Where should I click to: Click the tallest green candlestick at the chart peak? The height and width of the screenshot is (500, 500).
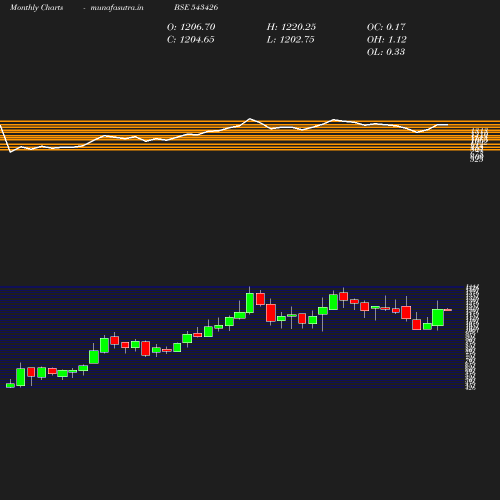coord(250,303)
